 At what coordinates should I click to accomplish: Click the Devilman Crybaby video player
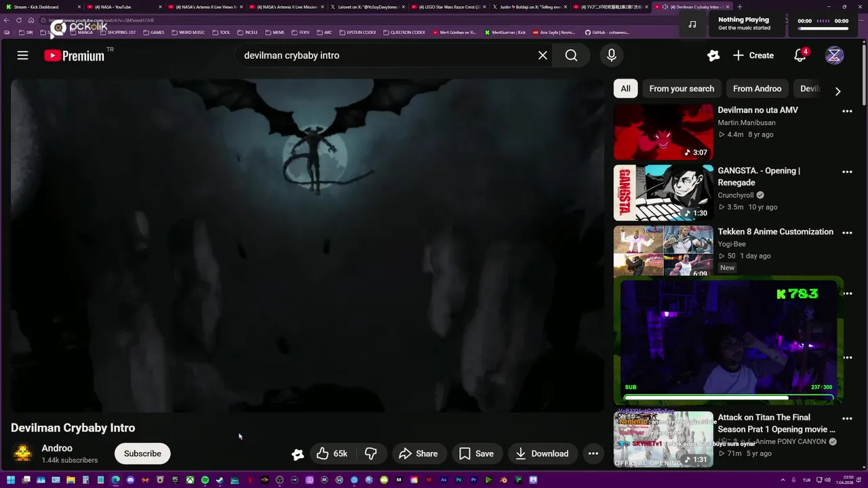pyautogui.click(x=307, y=245)
